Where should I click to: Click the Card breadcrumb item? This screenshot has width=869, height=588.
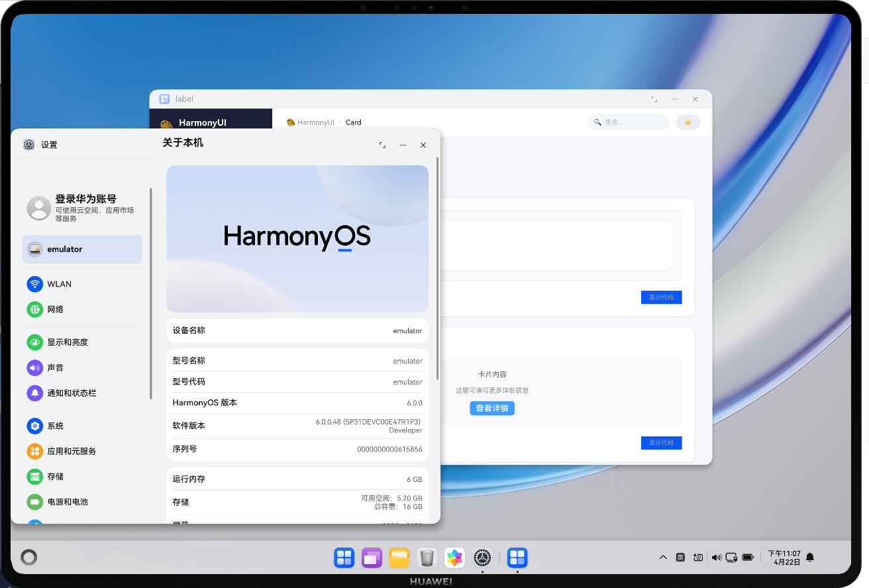pyautogui.click(x=354, y=122)
